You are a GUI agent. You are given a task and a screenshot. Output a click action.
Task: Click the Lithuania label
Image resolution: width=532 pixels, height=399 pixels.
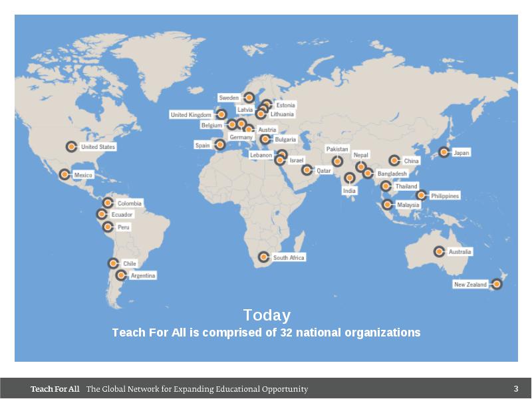pyautogui.click(x=281, y=114)
